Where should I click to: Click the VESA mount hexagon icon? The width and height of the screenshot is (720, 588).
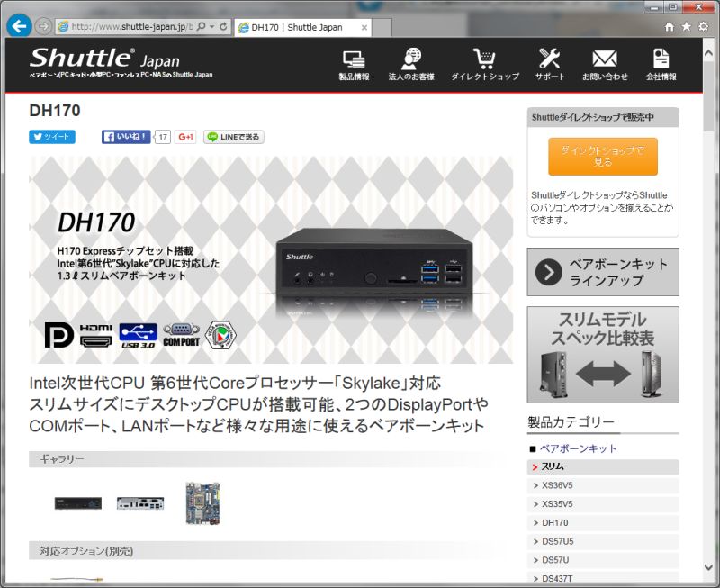220,335
